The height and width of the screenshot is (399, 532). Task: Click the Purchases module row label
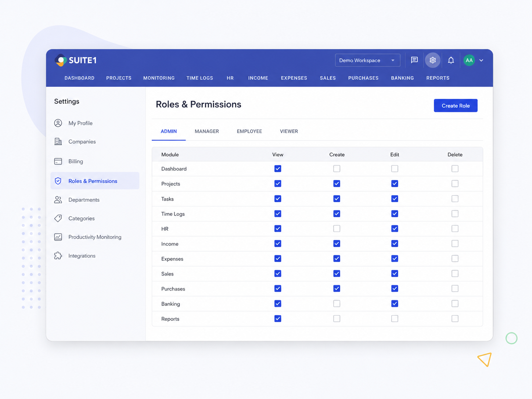pos(173,289)
